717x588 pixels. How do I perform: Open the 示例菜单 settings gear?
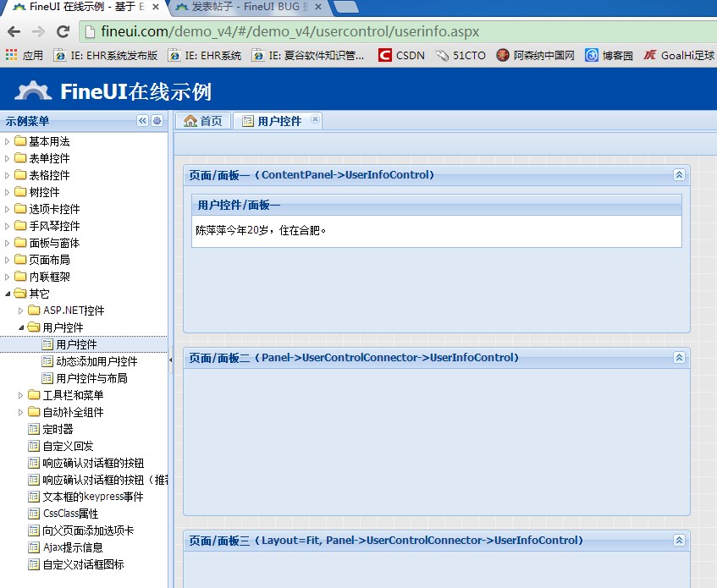[157, 121]
